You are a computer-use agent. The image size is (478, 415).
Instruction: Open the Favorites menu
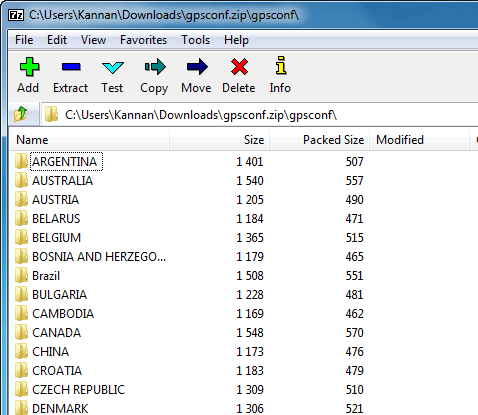tap(143, 40)
